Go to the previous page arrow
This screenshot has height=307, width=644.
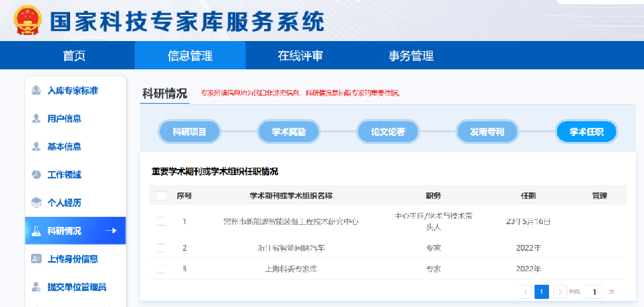coord(525,292)
